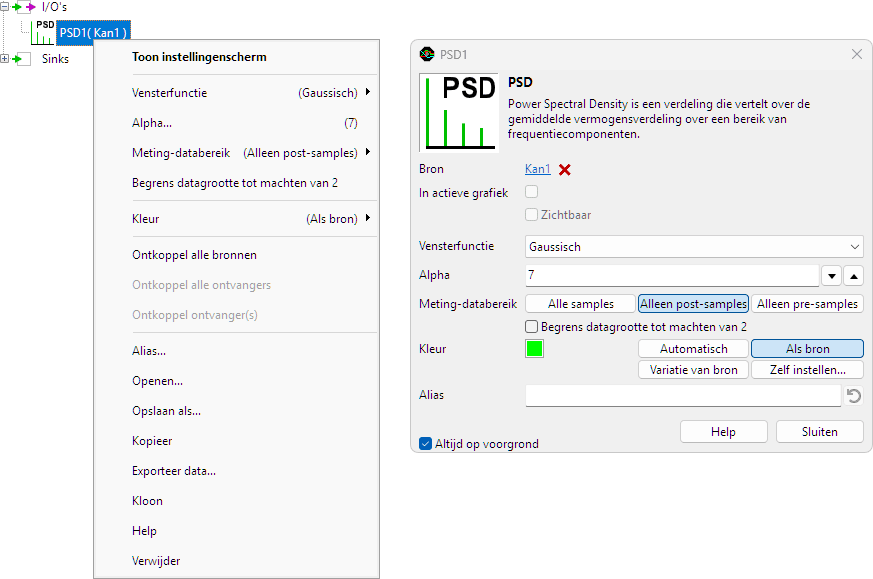This screenshot has width=873, height=579.
Task: Choose Alpha... in context menu
Action: click(237, 123)
